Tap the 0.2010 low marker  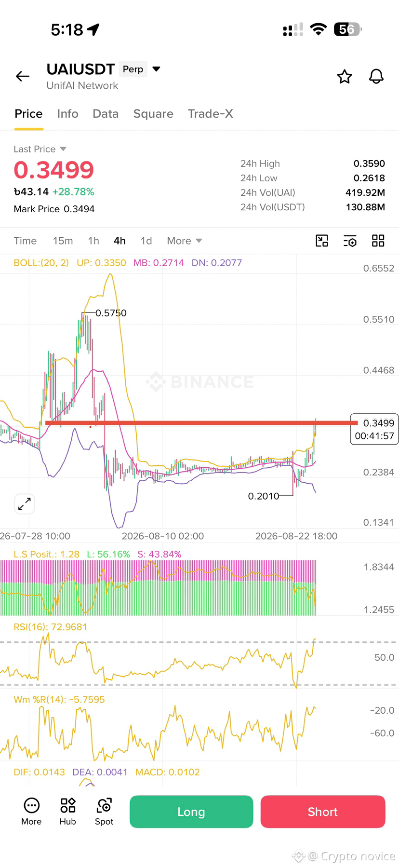pos(264,496)
